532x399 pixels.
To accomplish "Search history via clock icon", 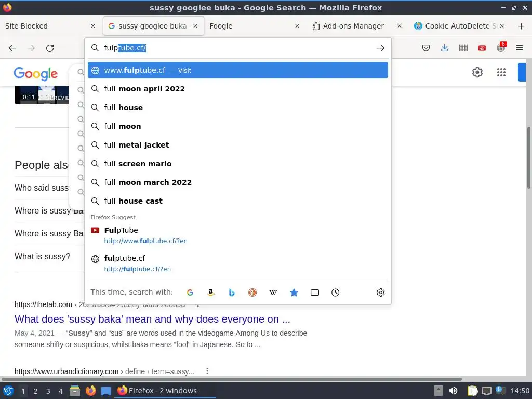I will click(335, 292).
